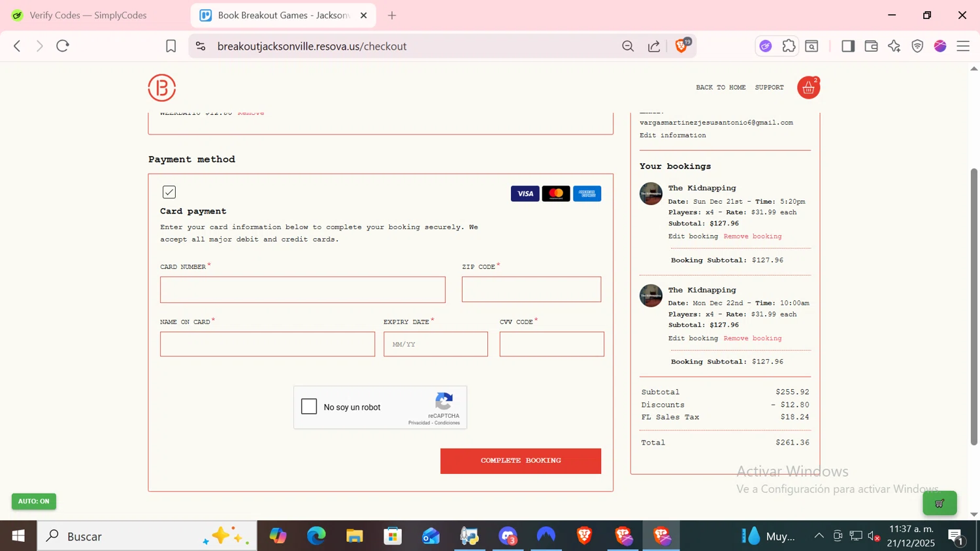Screen dimensions: 980x551
Task: Remove the WEEKDAY10 discount code
Action: pyautogui.click(x=251, y=114)
